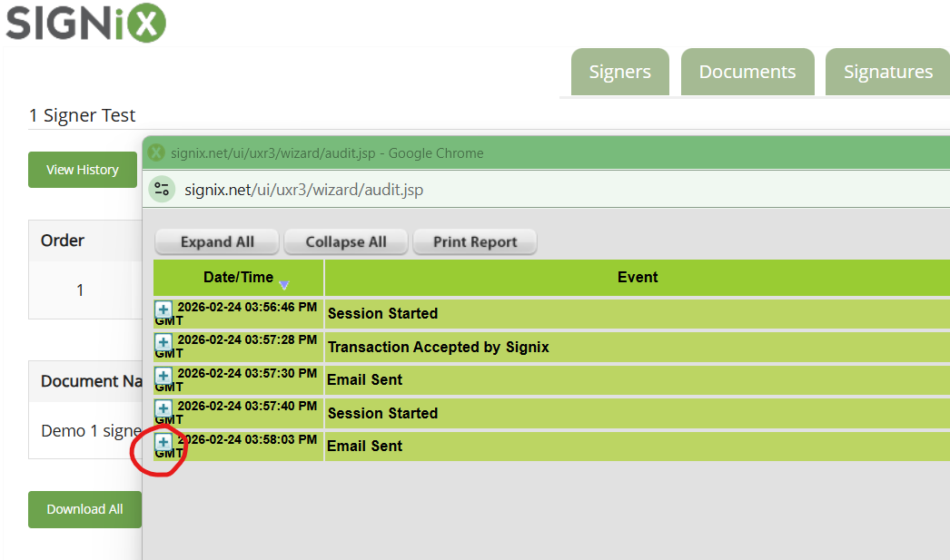
Task: Go to the Signatures tab
Action: coord(887,73)
